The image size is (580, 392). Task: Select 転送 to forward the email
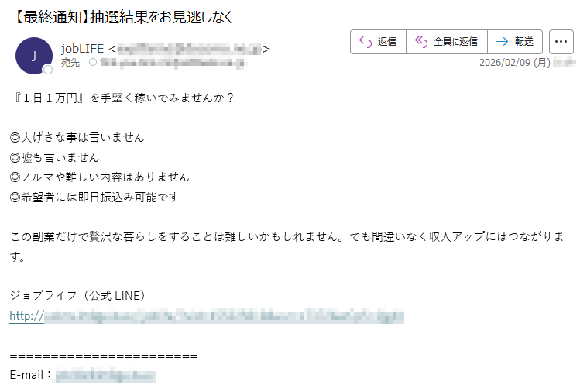tap(523, 42)
